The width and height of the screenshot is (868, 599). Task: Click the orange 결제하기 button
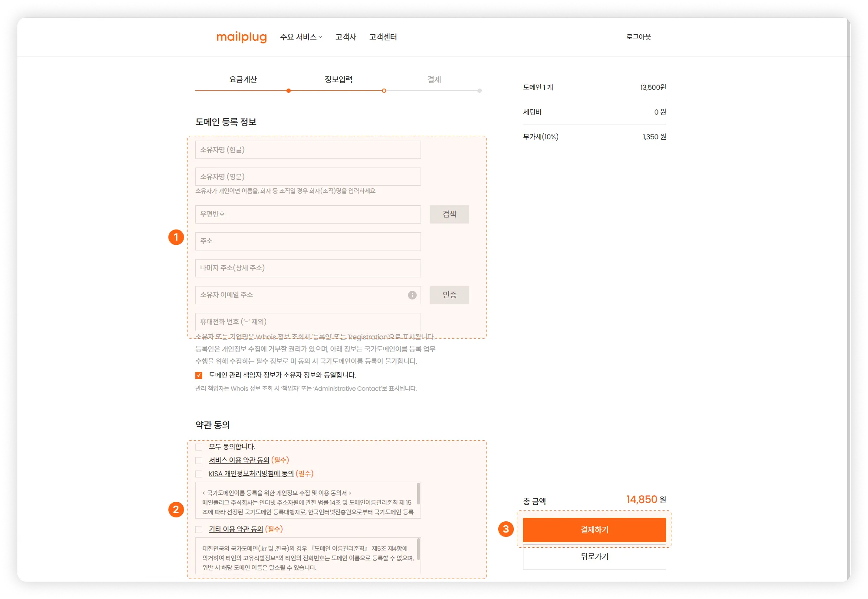[x=594, y=530]
